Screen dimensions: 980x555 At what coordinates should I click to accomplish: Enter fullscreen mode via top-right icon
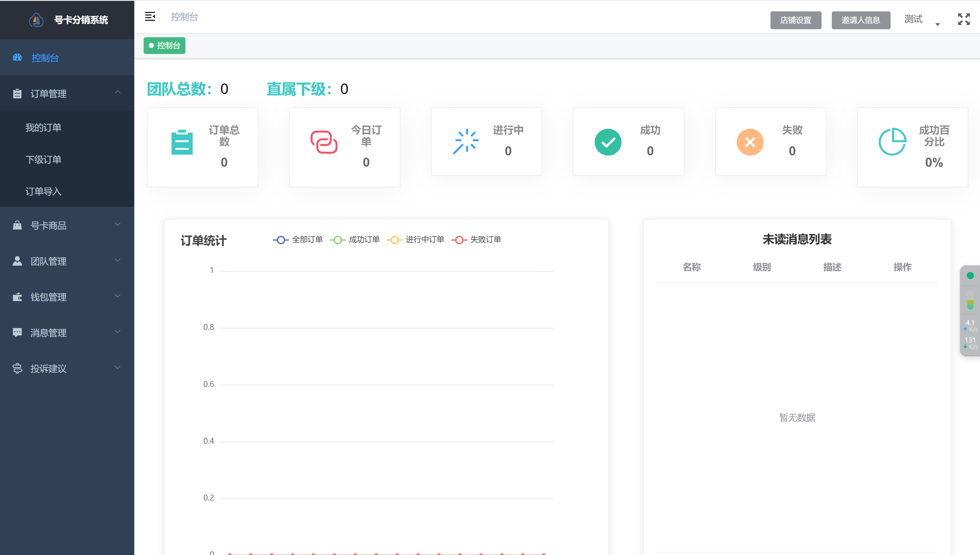tap(964, 19)
